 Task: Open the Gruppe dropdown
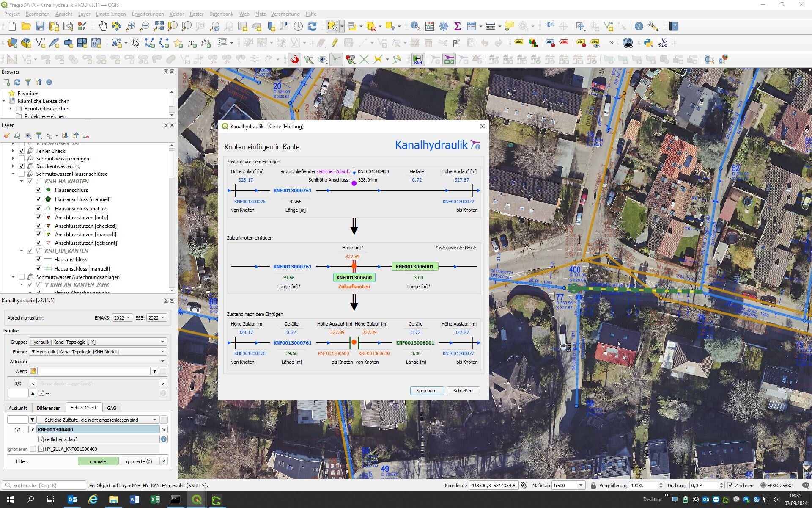pos(98,342)
